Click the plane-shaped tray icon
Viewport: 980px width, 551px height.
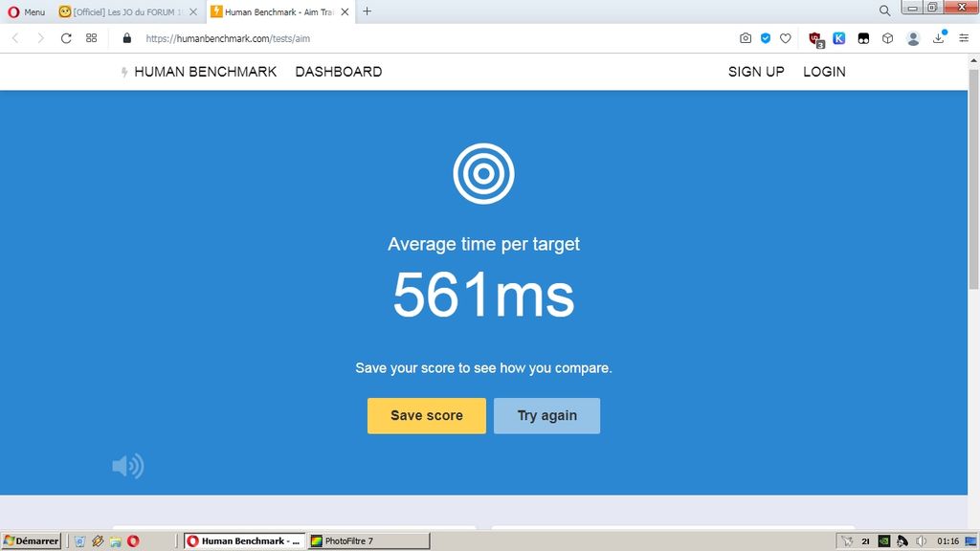(x=847, y=541)
